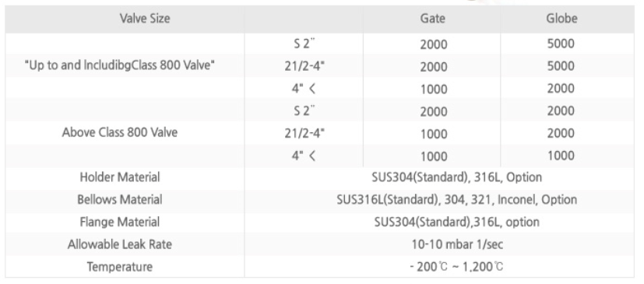Click the Valve Size column header
Image resolution: width=644 pixels, height=284 pixels.
pyautogui.click(x=145, y=19)
